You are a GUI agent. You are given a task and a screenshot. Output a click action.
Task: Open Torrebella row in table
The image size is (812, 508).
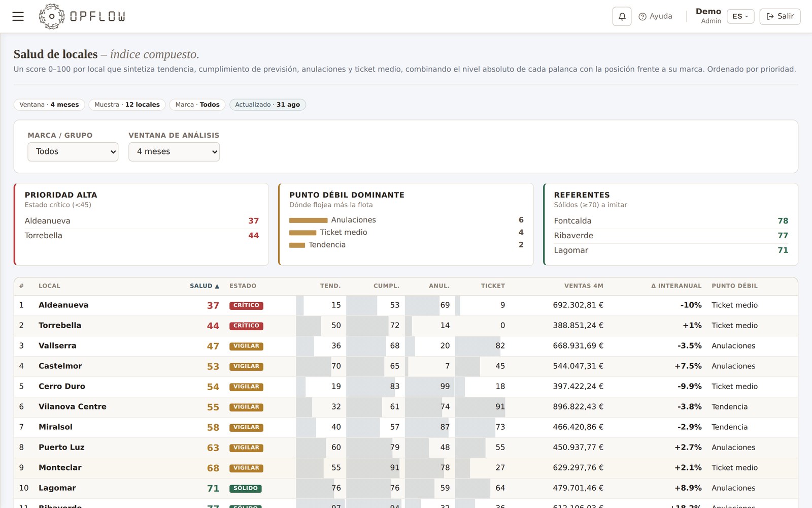406,326
